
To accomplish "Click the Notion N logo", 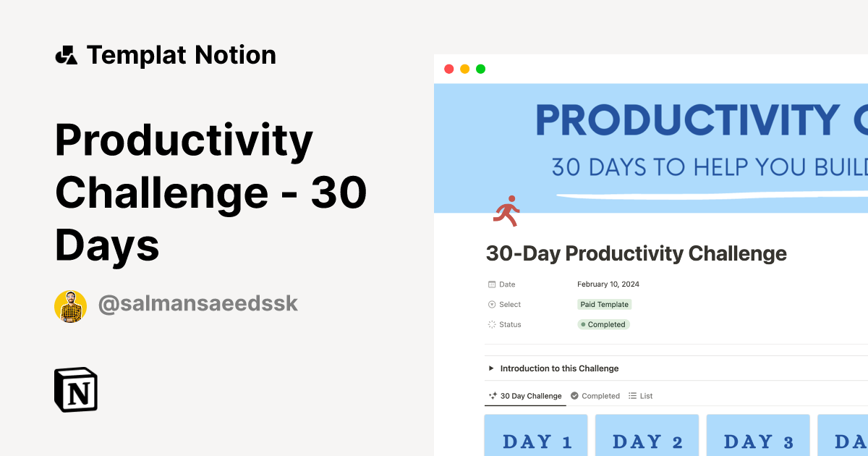I will coord(76,389).
